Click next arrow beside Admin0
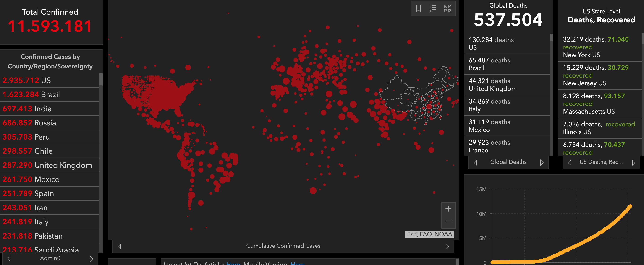Image resolution: width=644 pixels, height=265 pixels. pos(91,259)
